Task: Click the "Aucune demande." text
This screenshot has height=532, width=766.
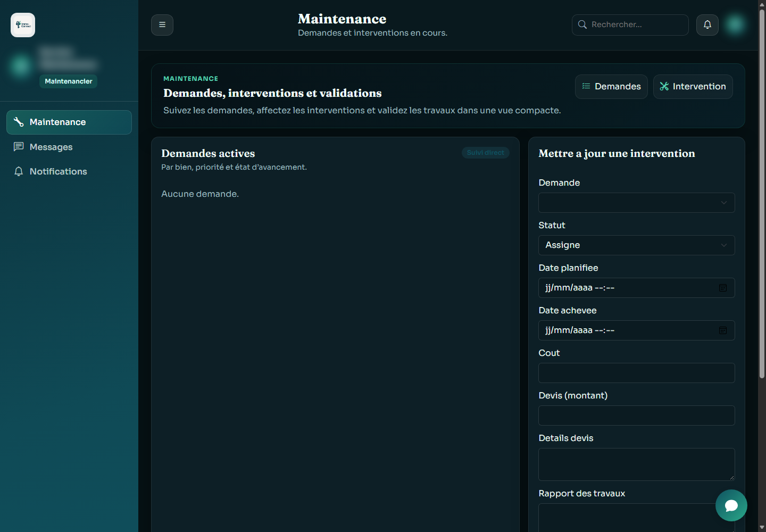Action: click(x=200, y=194)
